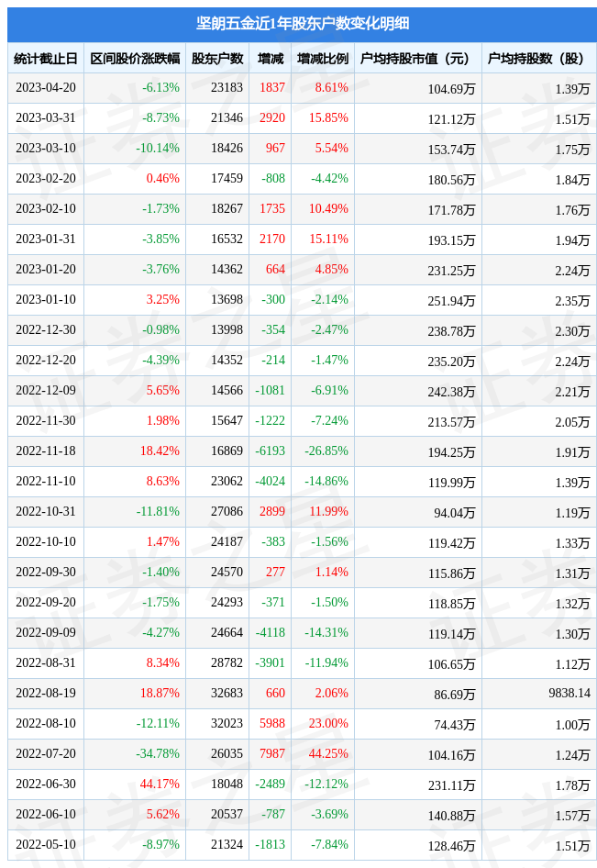Click the date cell 2023-01-20
This screenshot has width=597, height=868.
click(x=46, y=270)
